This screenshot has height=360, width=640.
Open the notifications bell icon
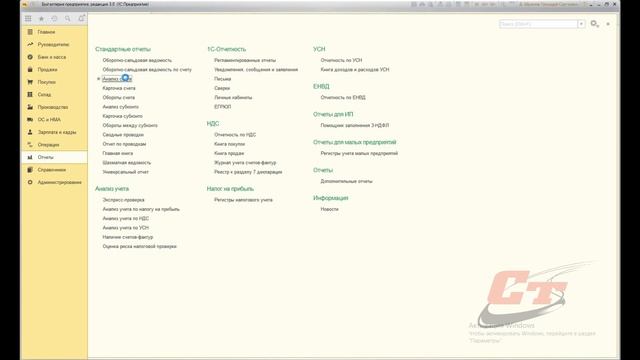pyautogui.click(x=81, y=18)
